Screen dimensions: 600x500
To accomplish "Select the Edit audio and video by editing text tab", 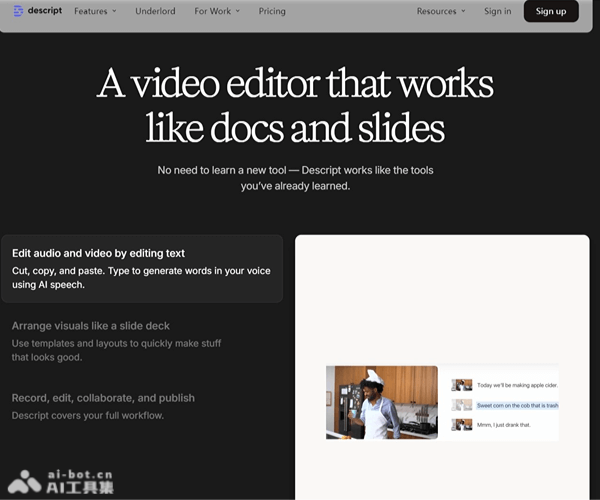I will 141,268.
